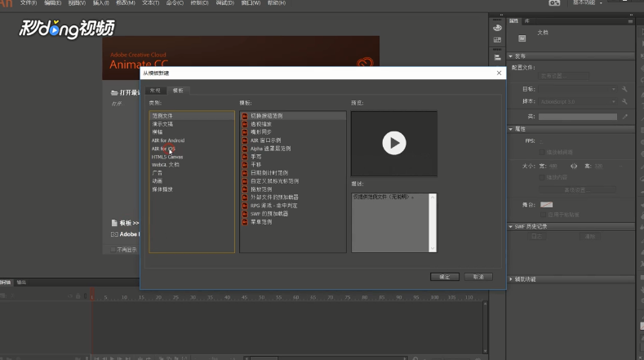
Task: Select the Alpha 遮罩层范例 template file icon
Action: 245,149
